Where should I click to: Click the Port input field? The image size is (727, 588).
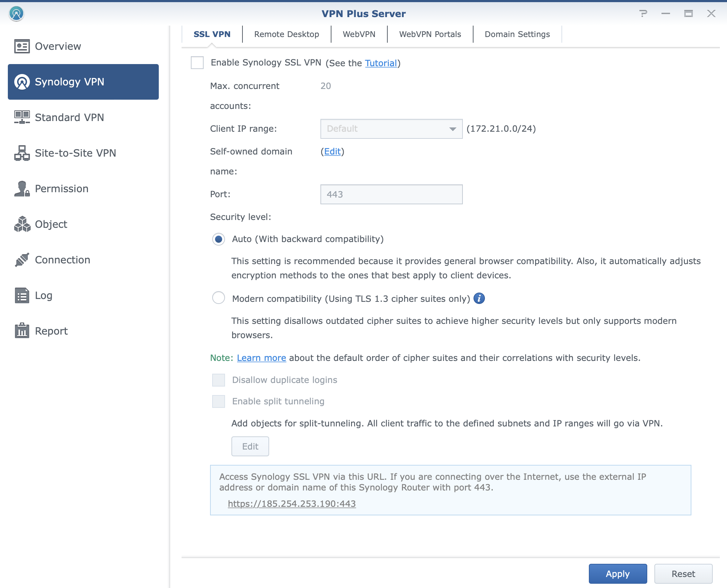click(392, 194)
